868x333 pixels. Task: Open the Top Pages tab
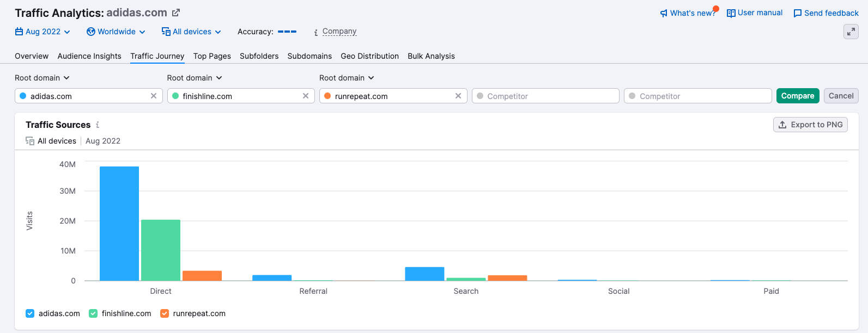[212, 56]
